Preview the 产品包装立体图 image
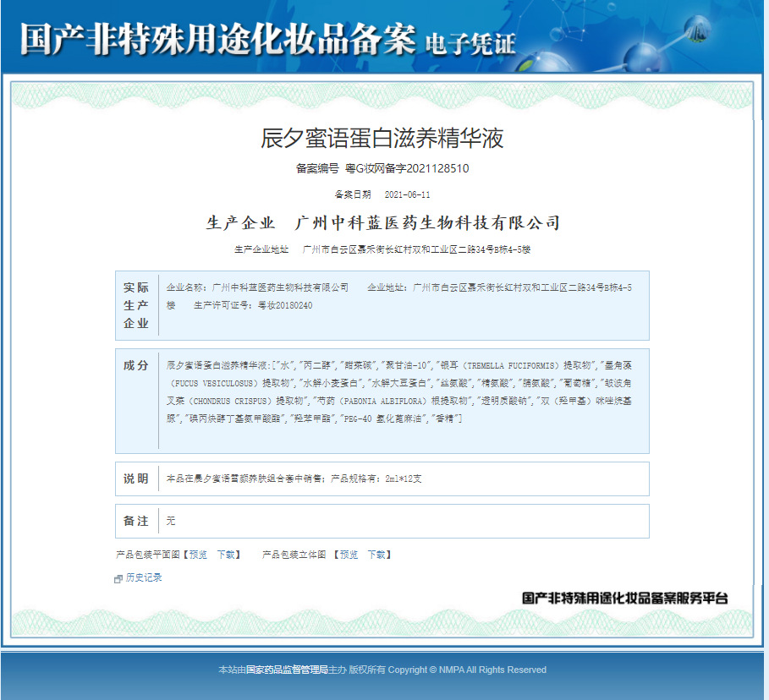769x700 pixels. pyautogui.click(x=349, y=555)
